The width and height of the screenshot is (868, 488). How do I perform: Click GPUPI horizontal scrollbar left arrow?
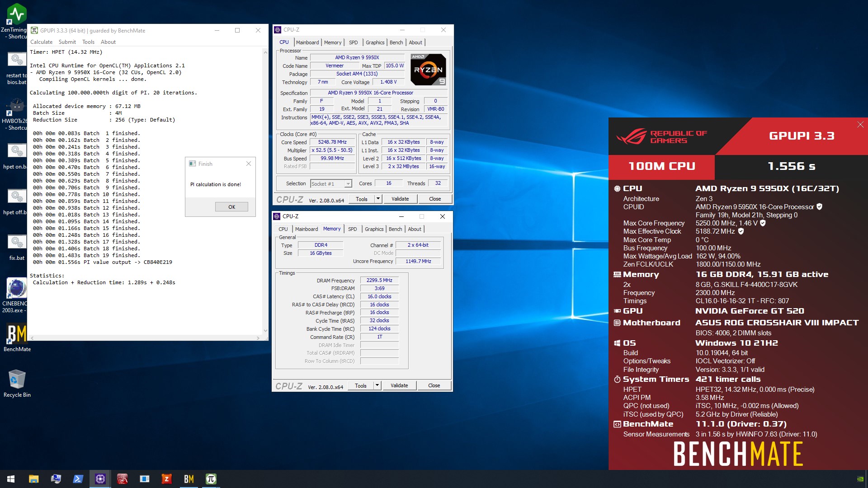[32, 338]
